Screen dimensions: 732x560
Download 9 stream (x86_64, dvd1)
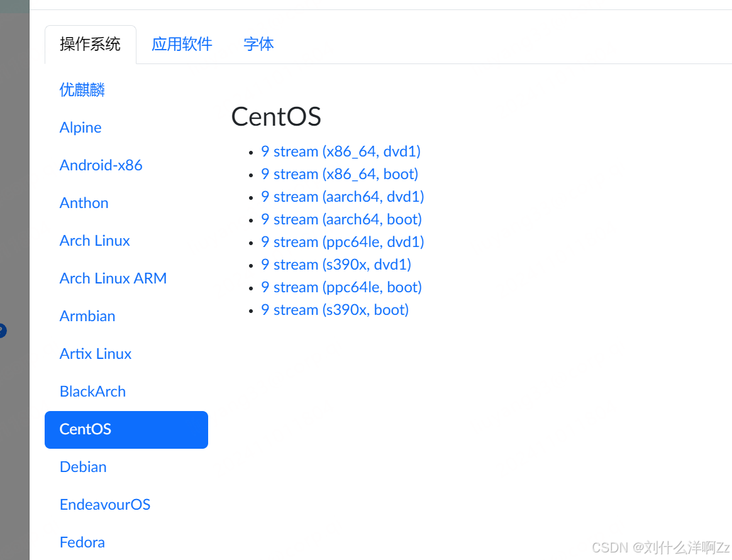341,151
